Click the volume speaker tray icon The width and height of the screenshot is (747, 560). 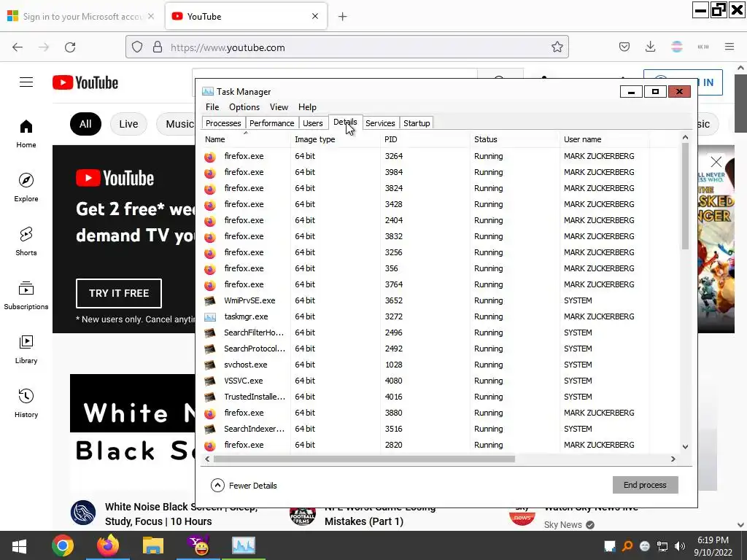click(x=680, y=546)
